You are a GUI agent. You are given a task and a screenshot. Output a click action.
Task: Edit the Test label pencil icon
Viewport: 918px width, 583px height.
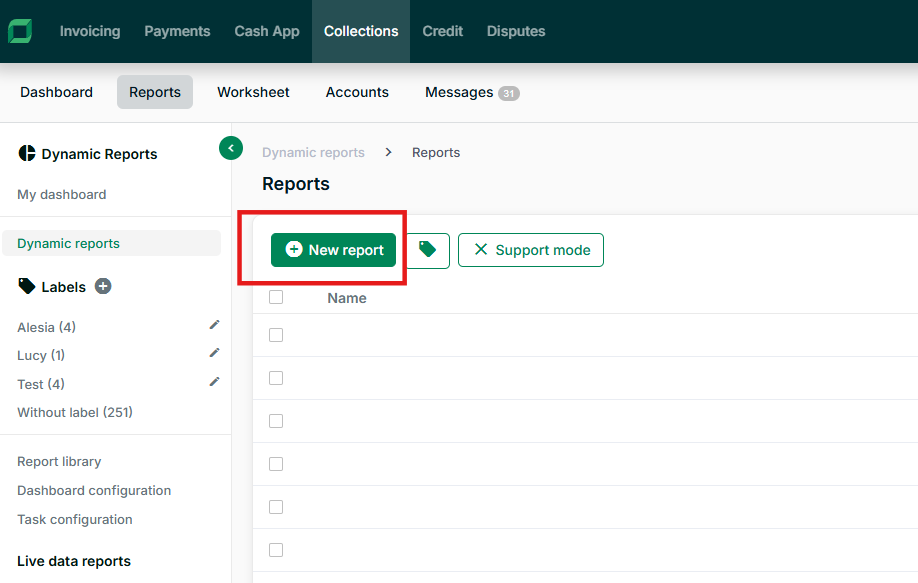coord(214,382)
